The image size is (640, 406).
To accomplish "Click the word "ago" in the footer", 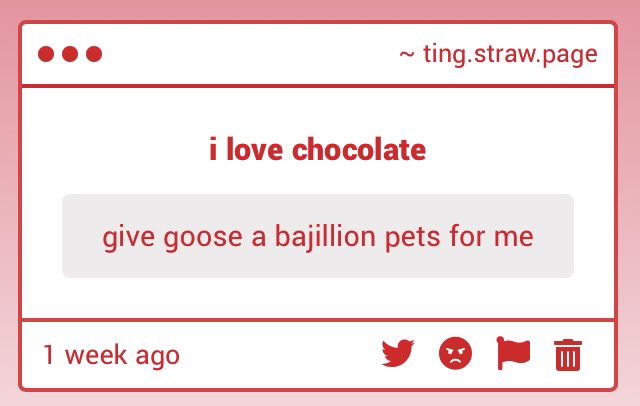I will (159, 356).
